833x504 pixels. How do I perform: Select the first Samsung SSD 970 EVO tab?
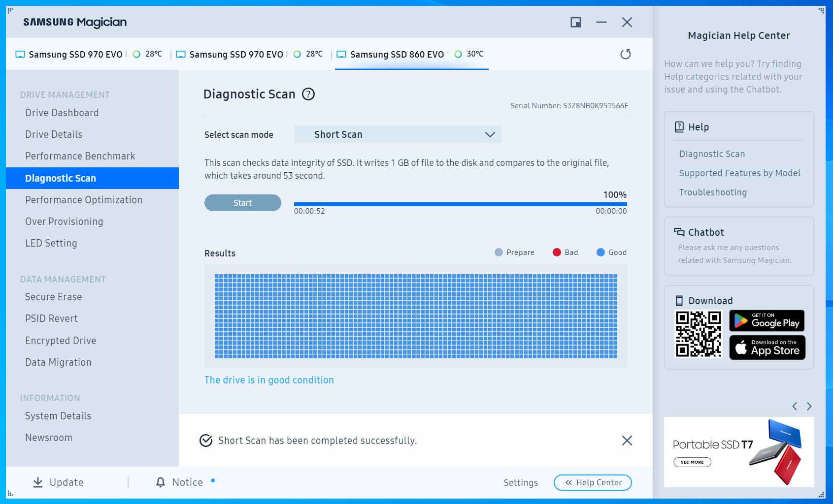click(75, 55)
